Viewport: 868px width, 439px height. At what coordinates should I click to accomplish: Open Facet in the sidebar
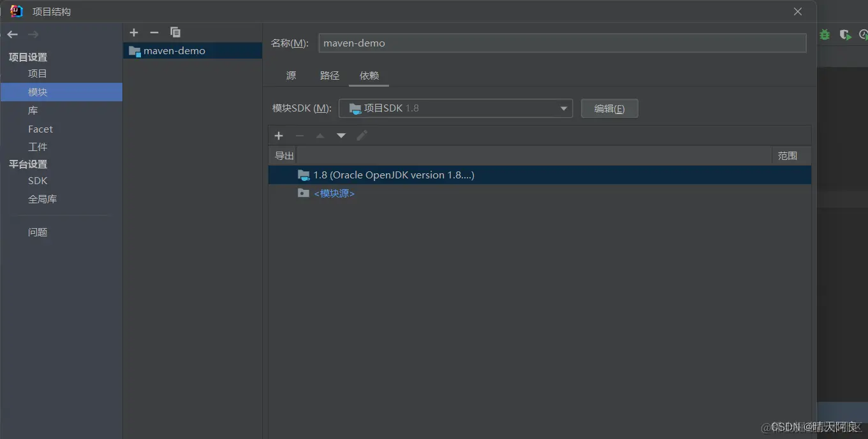40,129
